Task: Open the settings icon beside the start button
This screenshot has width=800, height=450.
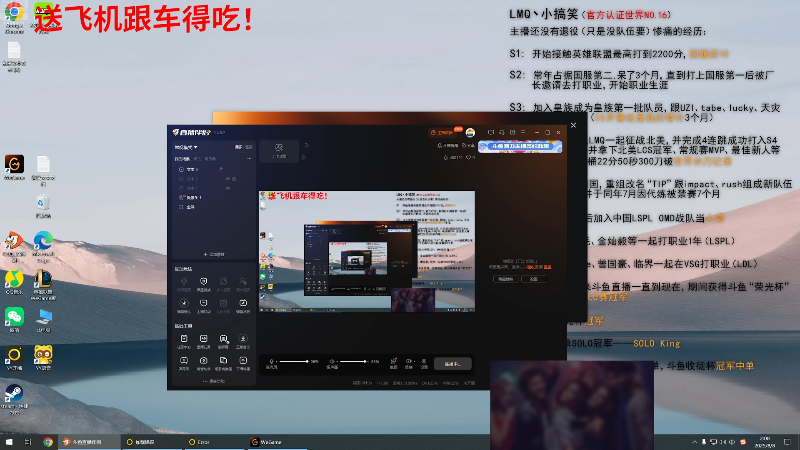Action: (424, 363)
